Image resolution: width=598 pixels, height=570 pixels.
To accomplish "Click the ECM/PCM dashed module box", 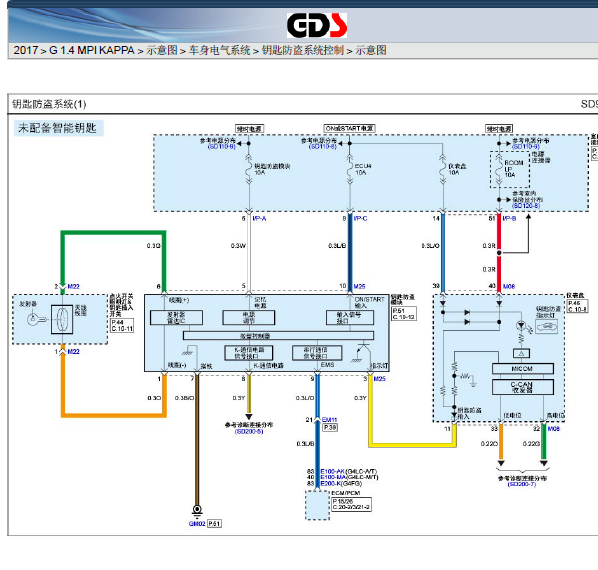I will (x=317, y=505).
